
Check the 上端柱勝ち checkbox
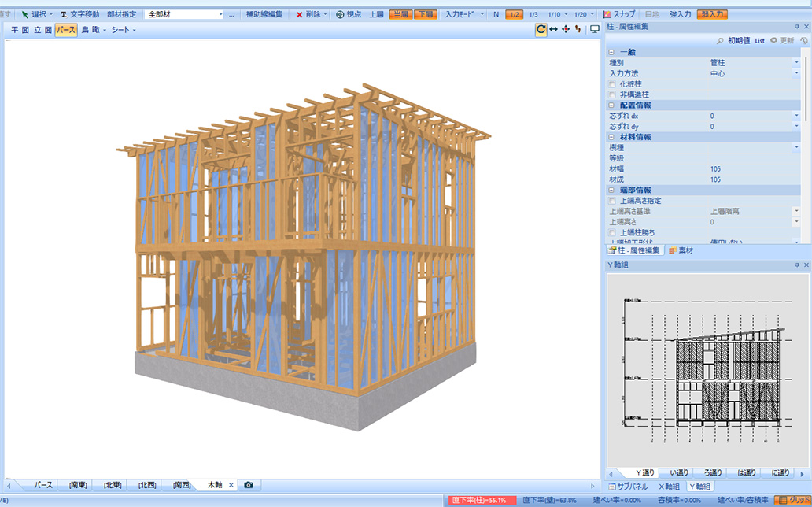tap(612, 233)
